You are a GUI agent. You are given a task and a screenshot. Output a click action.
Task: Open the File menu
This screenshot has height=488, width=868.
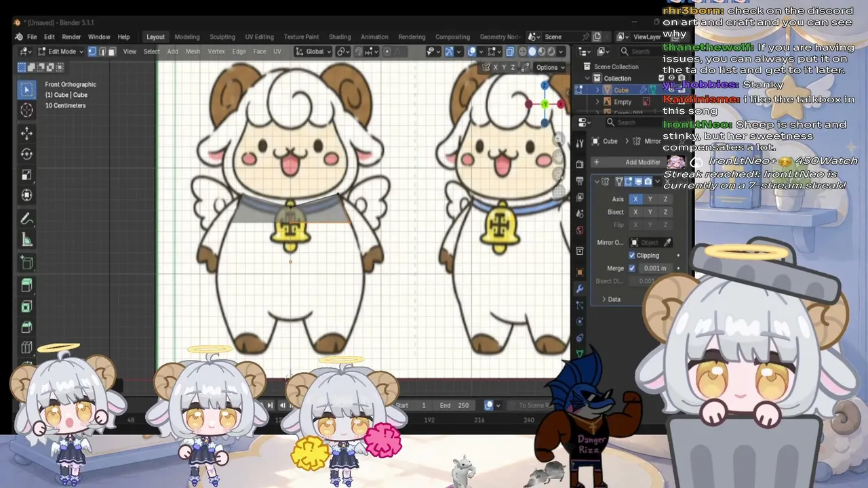(32, 37)
